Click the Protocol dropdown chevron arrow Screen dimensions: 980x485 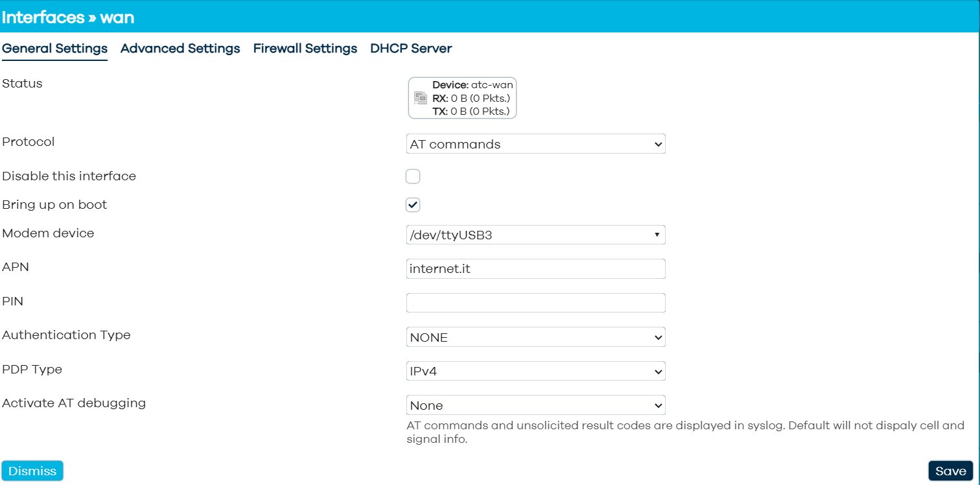click(x=659, y=144)
